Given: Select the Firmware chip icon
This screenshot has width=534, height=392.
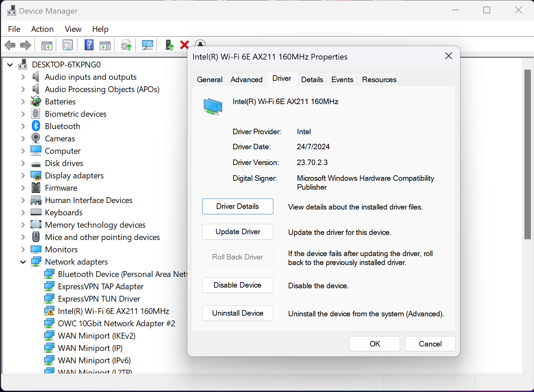Looking at the screenshot, I should point(36,188).
